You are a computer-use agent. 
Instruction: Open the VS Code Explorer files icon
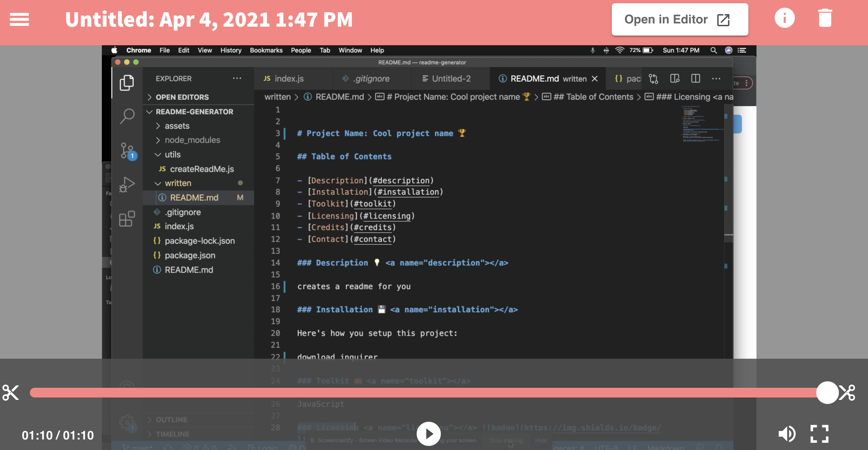[x=127, y=82]
